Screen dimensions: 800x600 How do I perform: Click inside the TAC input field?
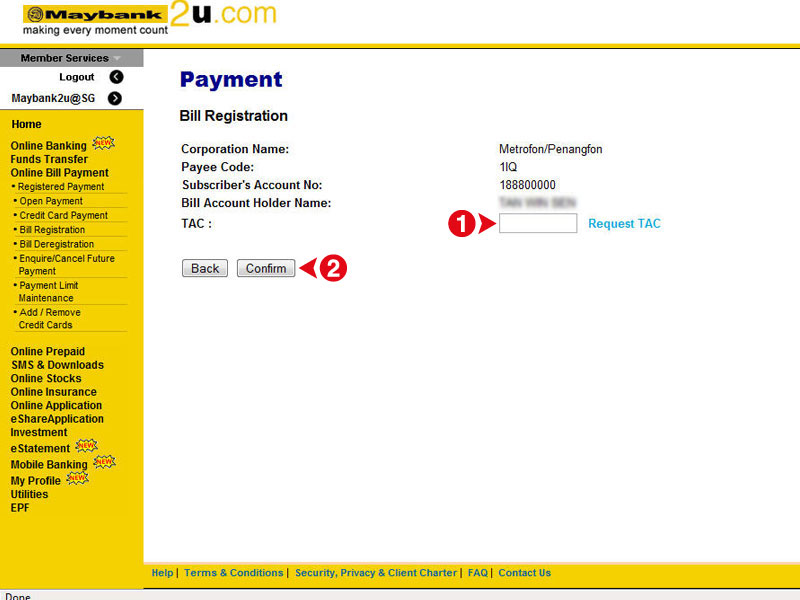[538, 223]
